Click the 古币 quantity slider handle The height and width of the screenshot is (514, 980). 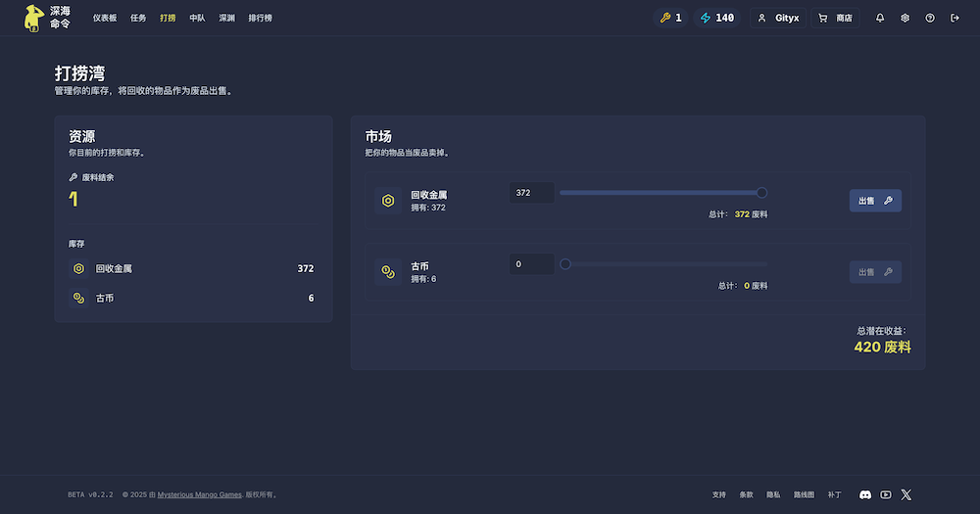[565, 263]
